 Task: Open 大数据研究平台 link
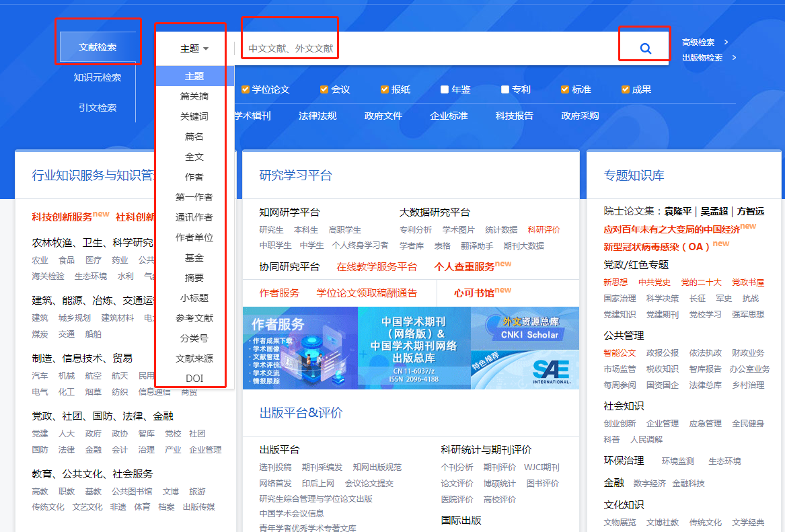pos(435,213)
